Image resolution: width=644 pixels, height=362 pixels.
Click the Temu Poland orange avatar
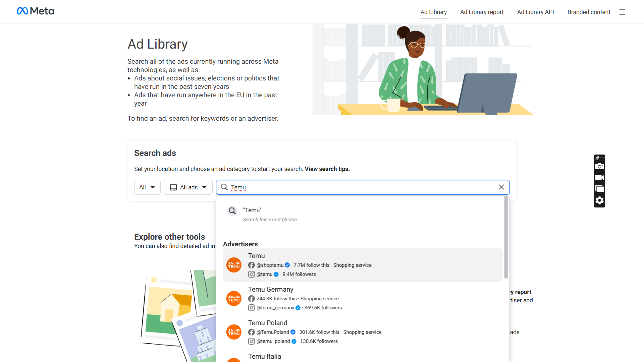pos(234,332)
